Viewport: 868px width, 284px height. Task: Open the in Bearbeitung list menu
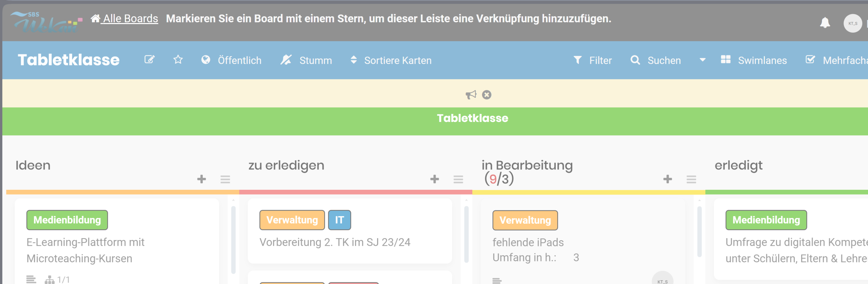[691, 179]
